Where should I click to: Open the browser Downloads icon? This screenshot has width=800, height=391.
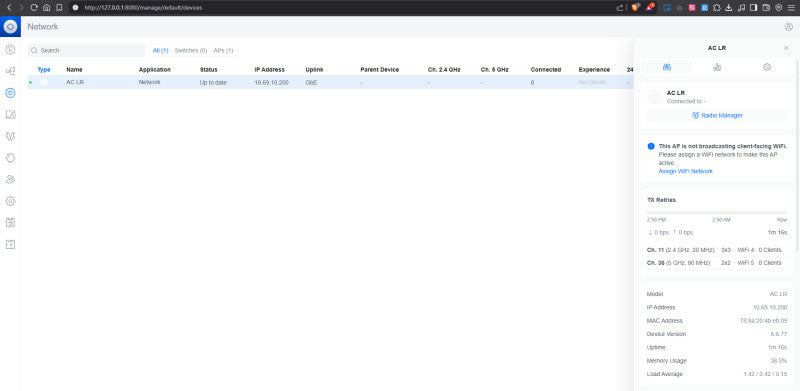tap(729, 8)
